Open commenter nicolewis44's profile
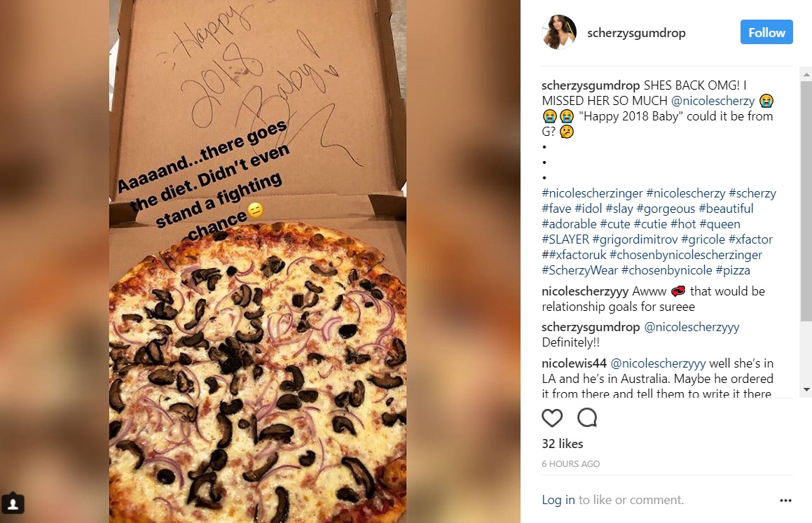This screenshot has height=523, width=812. [x=574, y=363]
